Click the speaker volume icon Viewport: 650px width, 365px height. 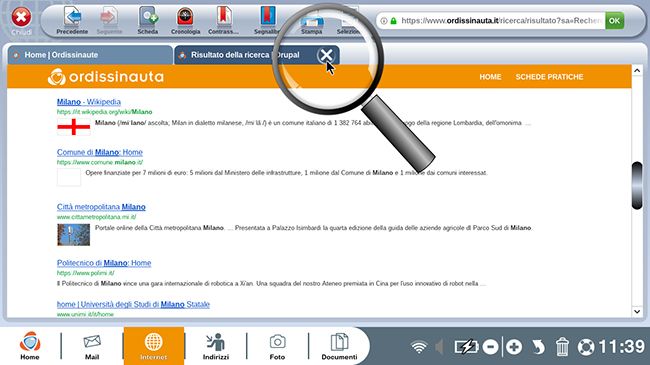pyautogui.click(x=439, y=347)
